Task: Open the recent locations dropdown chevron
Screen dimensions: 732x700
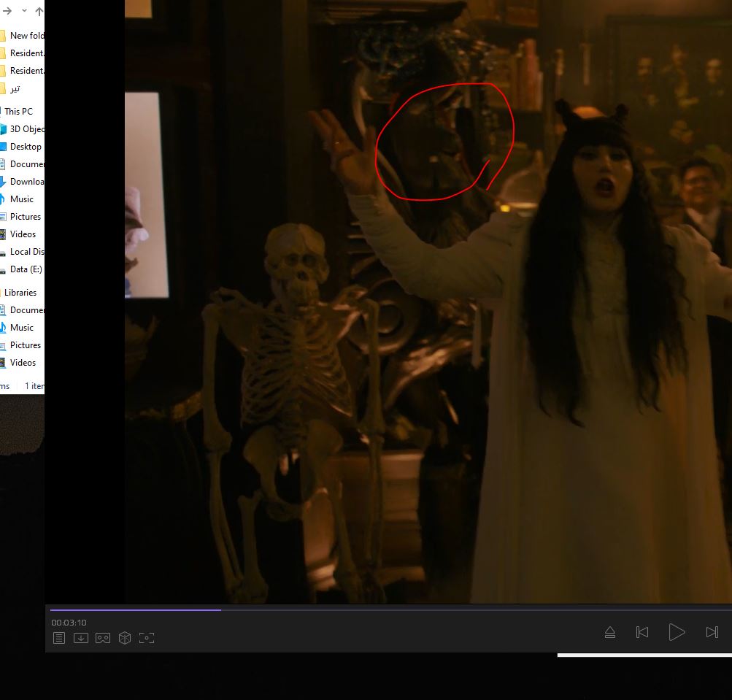Action: (24, 11)
